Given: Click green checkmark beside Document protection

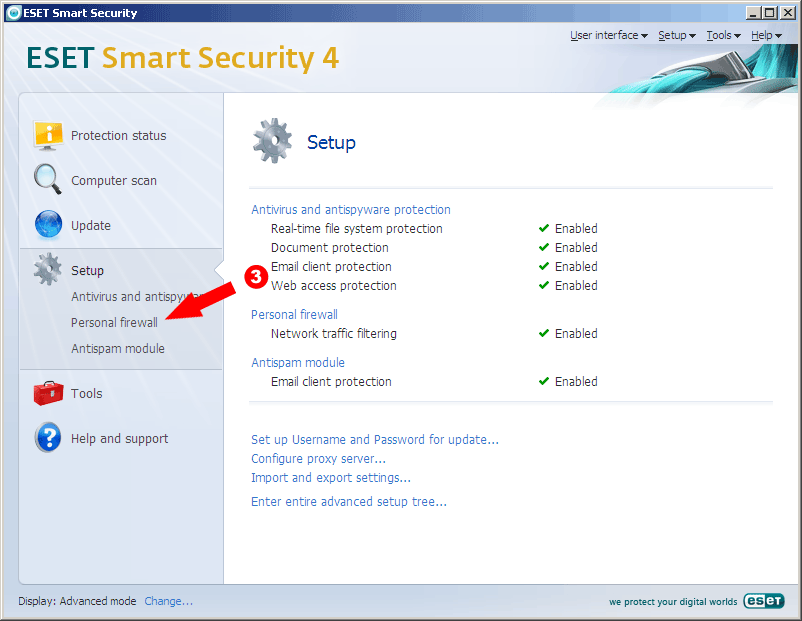Looking at the screenshot, I should [x=544, y=247].
